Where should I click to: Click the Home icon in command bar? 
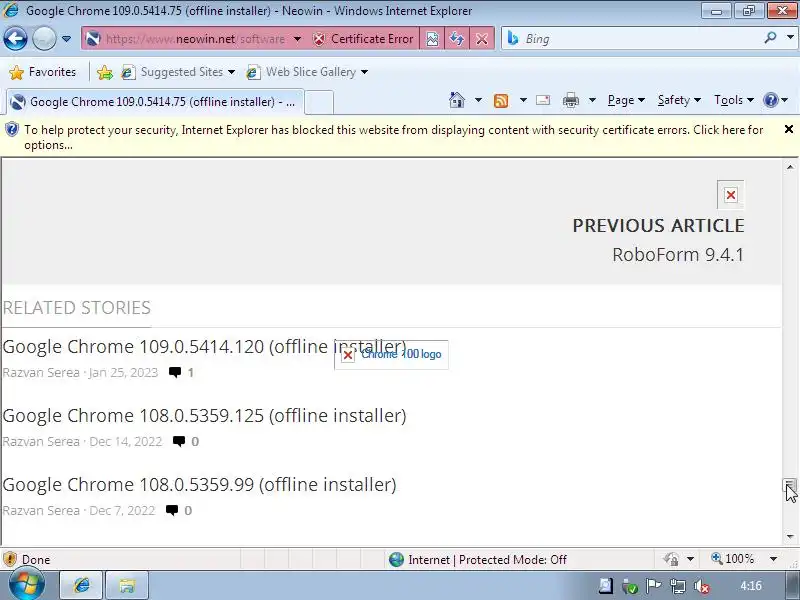tap(457, 100)
